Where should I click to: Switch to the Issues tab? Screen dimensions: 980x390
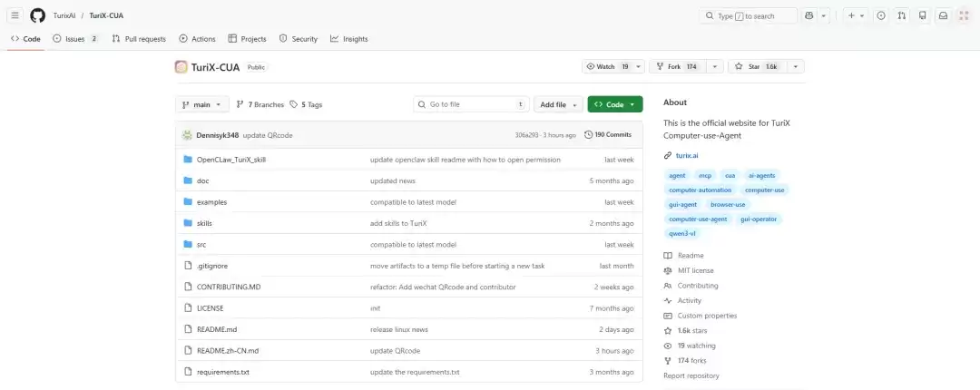75,39
